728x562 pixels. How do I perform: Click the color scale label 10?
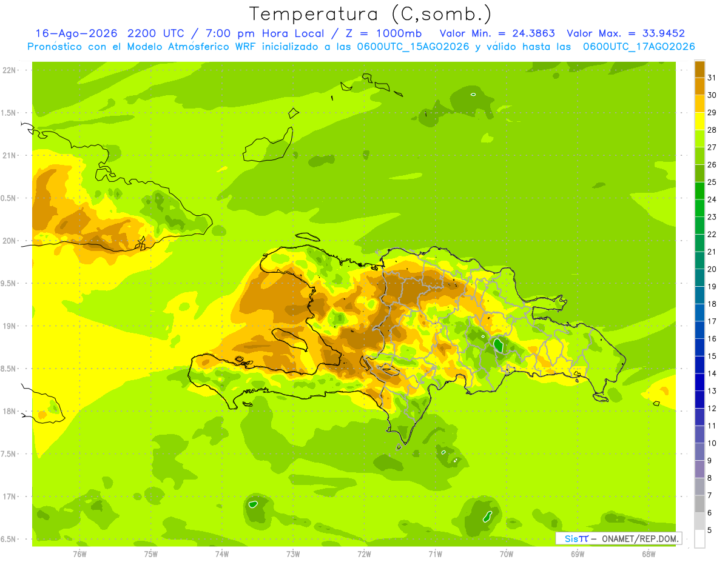coord(712,443)
